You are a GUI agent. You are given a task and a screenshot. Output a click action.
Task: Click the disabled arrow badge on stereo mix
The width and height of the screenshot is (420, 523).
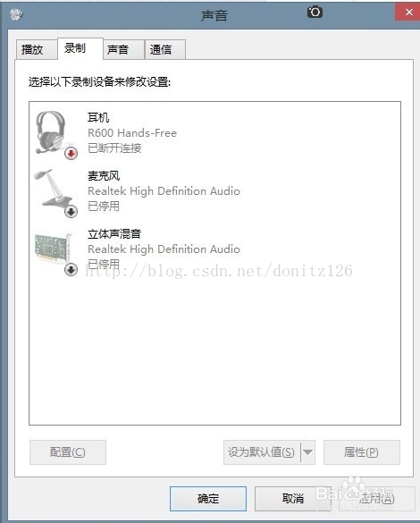tap(71, 269)
